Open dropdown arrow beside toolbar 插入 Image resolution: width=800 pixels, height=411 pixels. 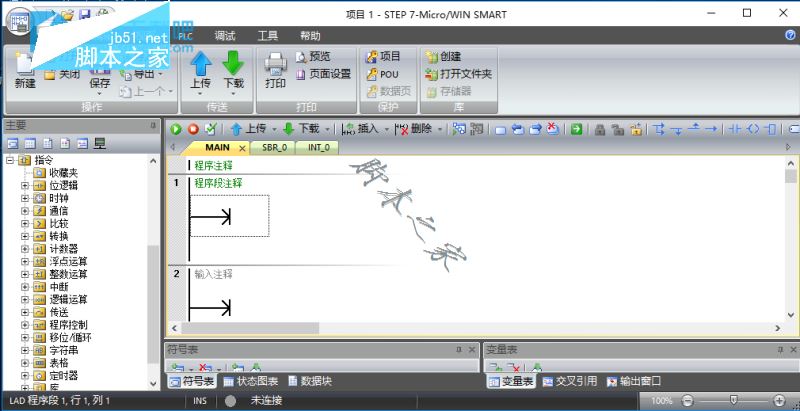pos(386,130)
